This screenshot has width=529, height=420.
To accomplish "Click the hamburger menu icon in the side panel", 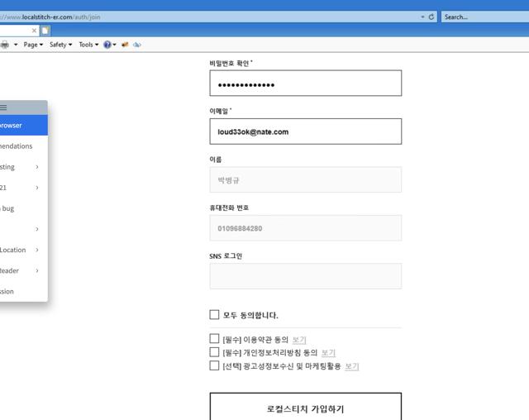I will (3, 107).
